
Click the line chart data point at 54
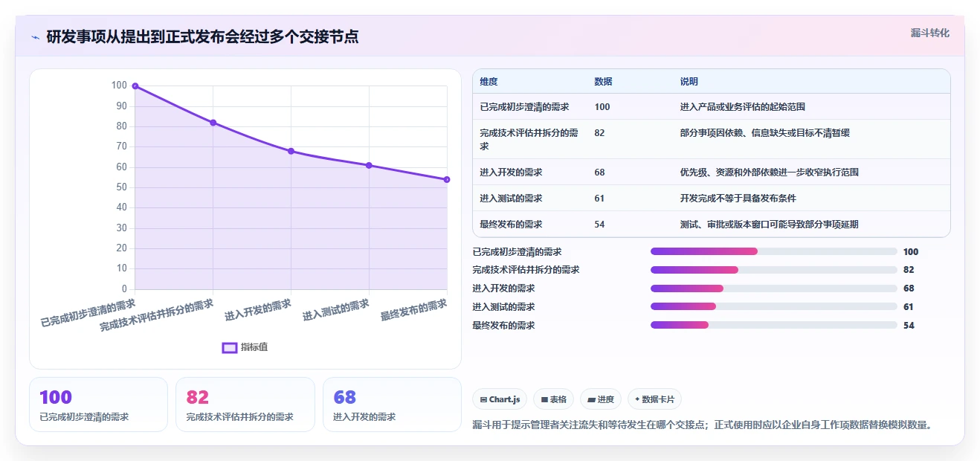[447, 179]
